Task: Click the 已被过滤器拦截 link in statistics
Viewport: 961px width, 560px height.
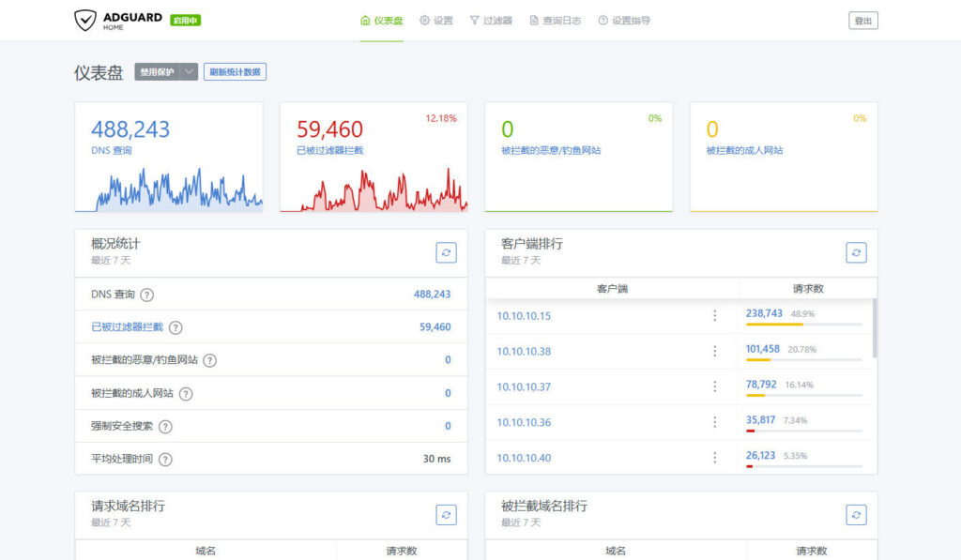Action: 127,327
